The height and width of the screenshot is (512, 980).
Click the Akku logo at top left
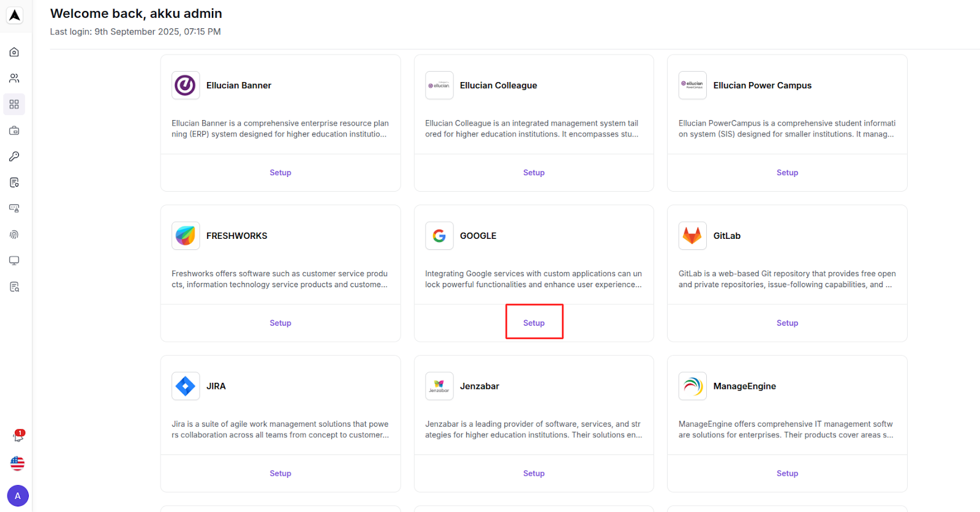pyautogui.click(x=15, y=15)
